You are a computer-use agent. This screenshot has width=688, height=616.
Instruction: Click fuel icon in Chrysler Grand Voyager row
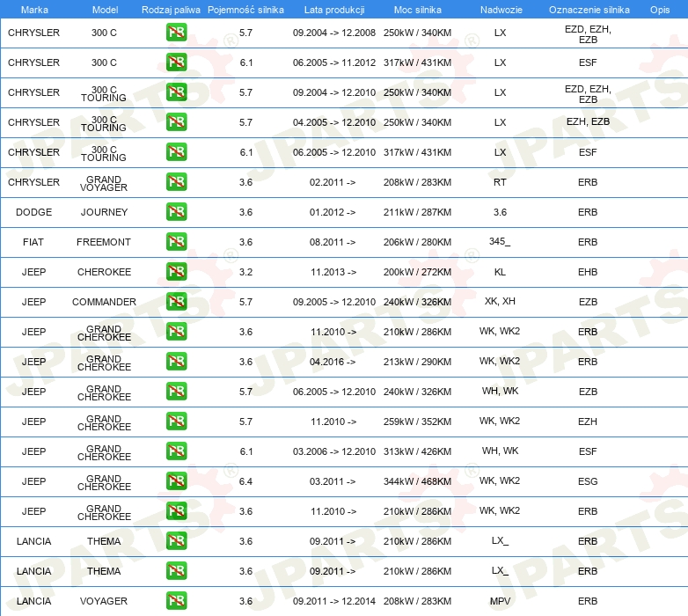[176, 181]
